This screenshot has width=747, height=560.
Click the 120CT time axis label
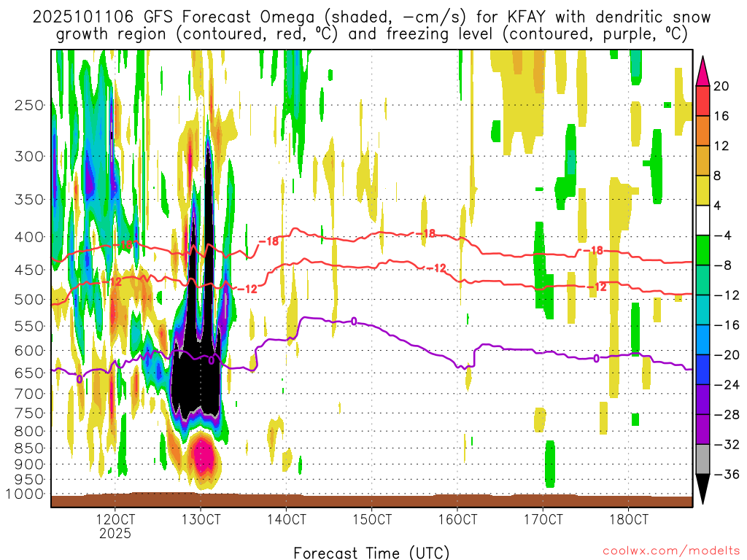[x=115, y=519]
